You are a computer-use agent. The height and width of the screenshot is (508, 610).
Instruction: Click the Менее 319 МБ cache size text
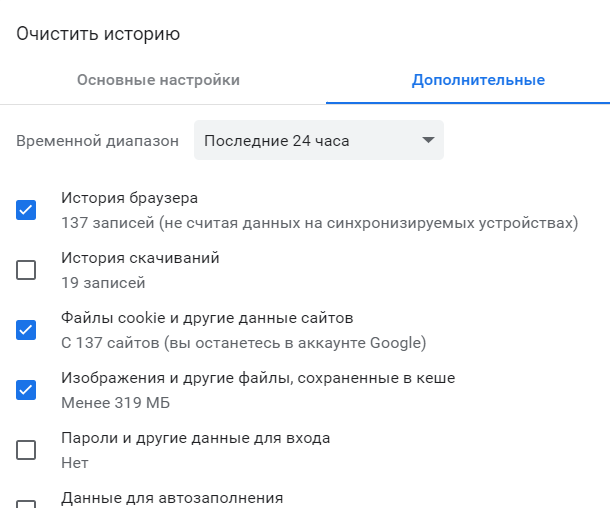(x=115, y=403)
